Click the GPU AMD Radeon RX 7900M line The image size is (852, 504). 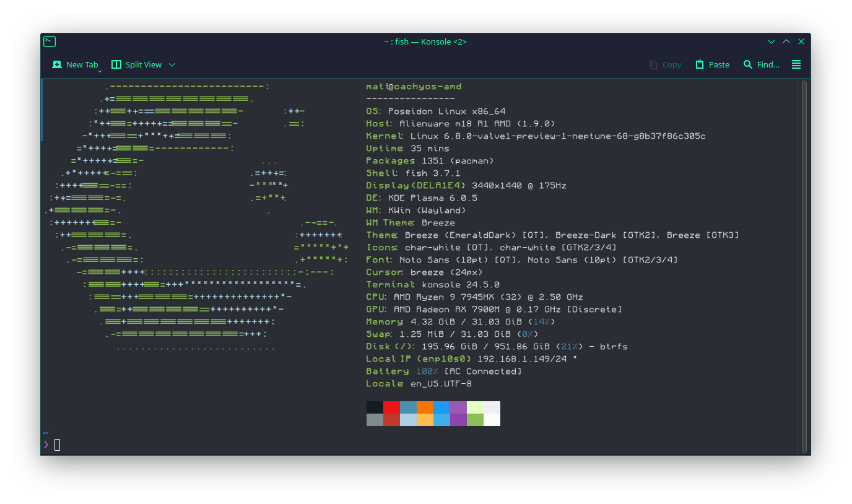click(x=494, y=310)
